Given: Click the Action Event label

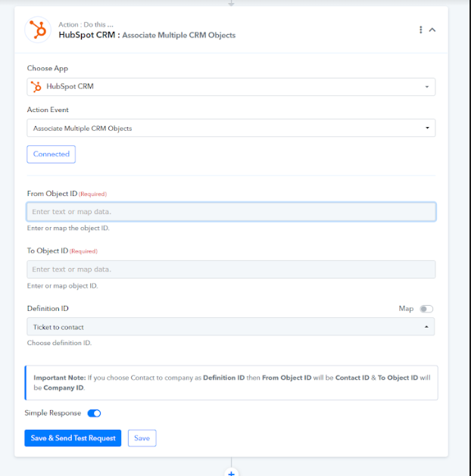Looking at the screenshot, I should [48, 110].
